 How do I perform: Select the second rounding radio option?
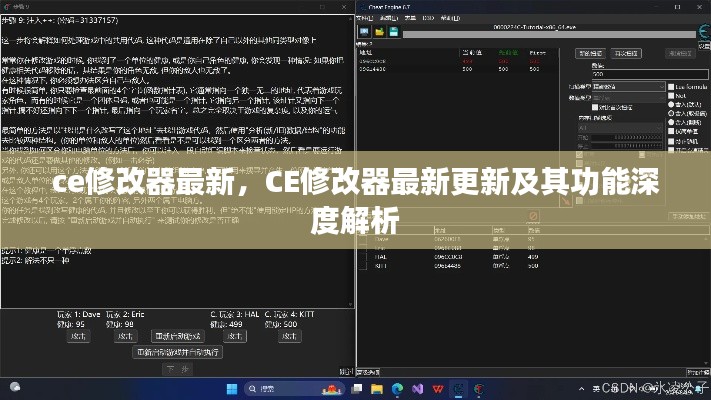(671, 113)
